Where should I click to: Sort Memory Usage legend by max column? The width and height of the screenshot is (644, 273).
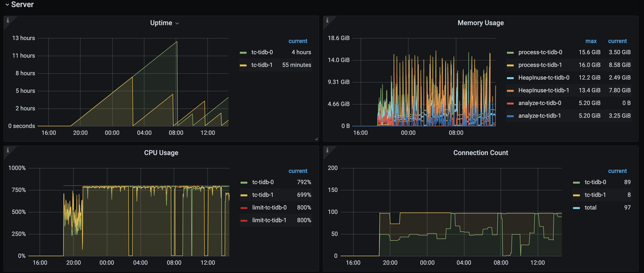click(591, 41)
